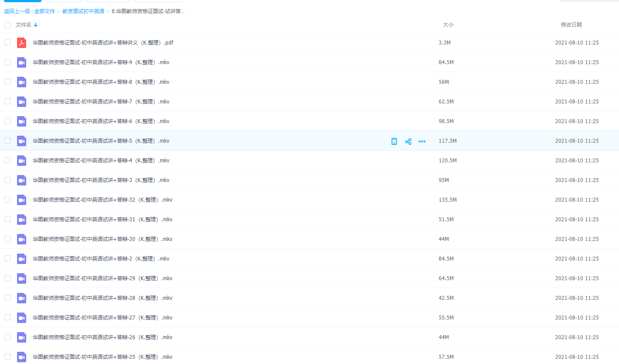Click the video icon of 答辩-6 file
Image resolution: width=619 pixels, height=364 pixels.
click(x=21, y=121)
